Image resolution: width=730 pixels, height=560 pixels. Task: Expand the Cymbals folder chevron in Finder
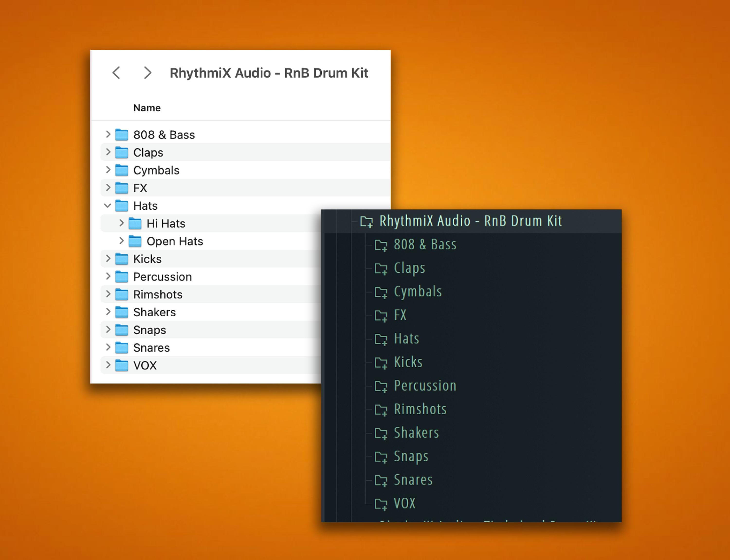pyautogui.click(x=108, y=170)
